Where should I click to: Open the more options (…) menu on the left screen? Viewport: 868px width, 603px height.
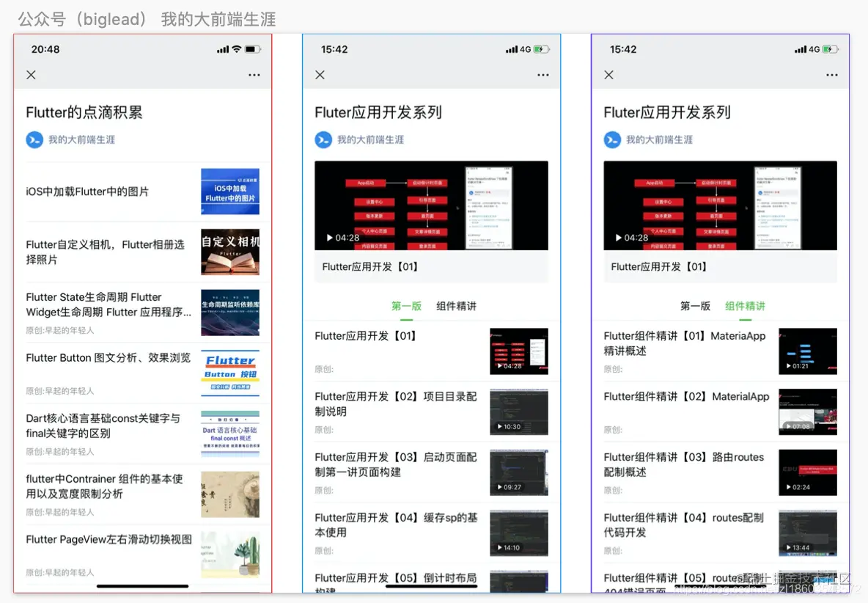click(254, 74)
